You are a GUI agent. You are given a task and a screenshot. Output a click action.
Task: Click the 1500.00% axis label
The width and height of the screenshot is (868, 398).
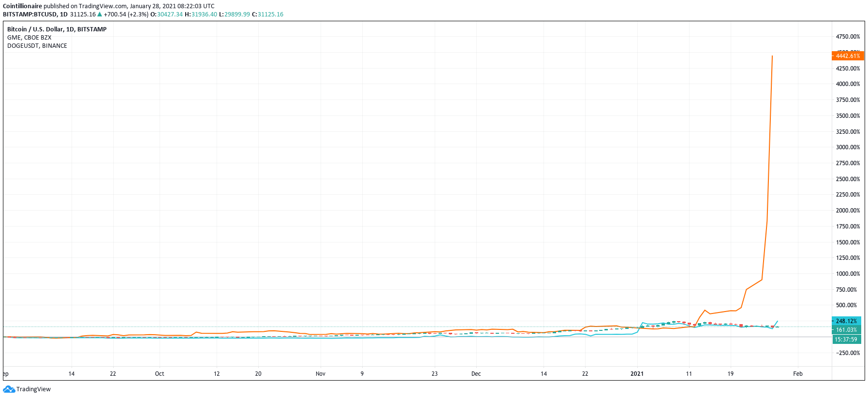pos(848,242)
